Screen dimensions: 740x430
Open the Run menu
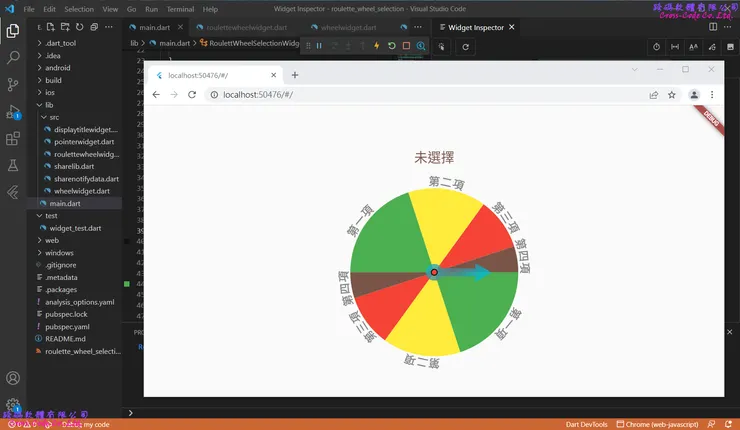(151, 9)
